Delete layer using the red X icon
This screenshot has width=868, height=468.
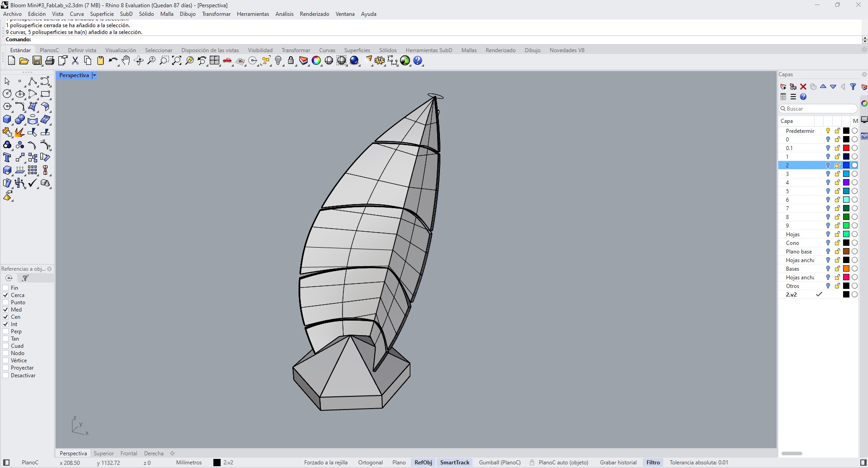pos(803,87)
